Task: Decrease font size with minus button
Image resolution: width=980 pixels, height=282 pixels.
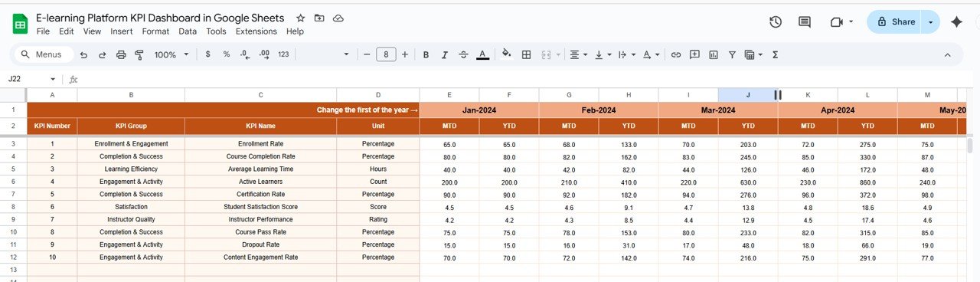Action: pos(367,54)
